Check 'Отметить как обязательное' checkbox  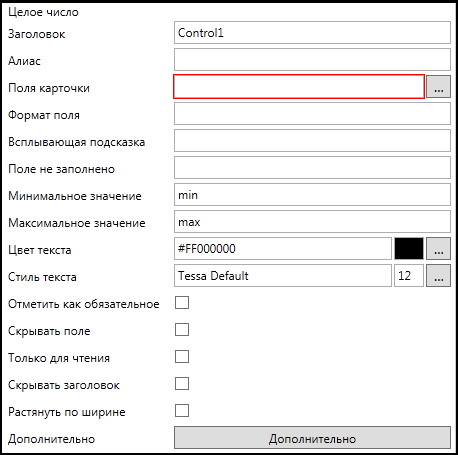tap(182, 303)
